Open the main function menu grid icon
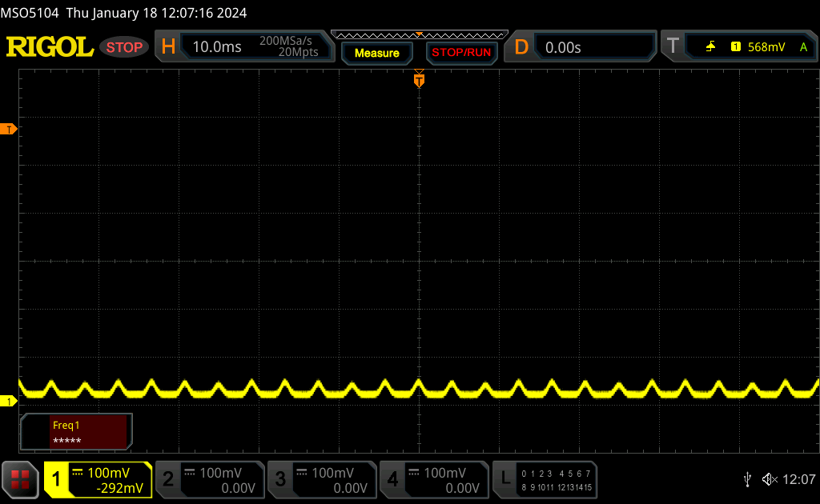The height and width of the screenshot is (504, 820). click(20, 479)
